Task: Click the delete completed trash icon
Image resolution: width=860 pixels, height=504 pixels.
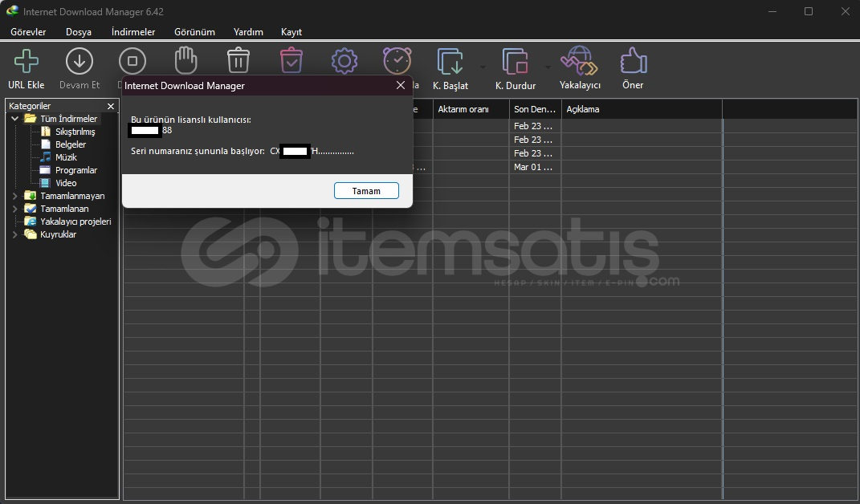Action: point(291,60)
